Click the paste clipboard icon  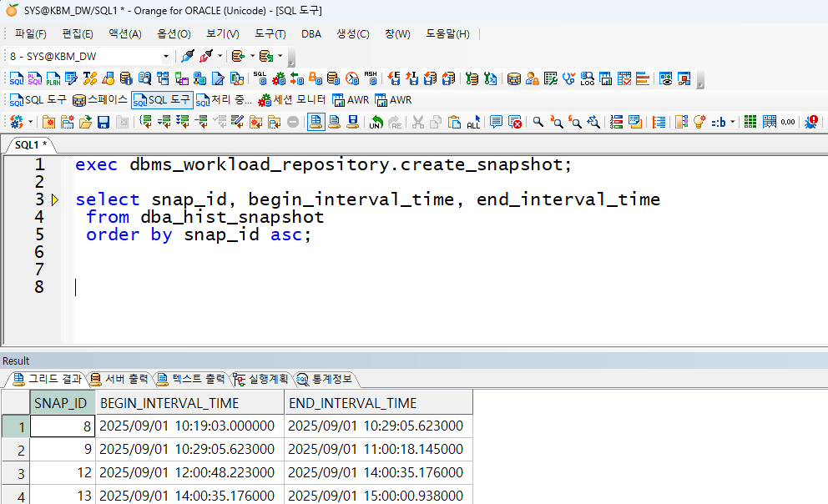coord(454,123)
